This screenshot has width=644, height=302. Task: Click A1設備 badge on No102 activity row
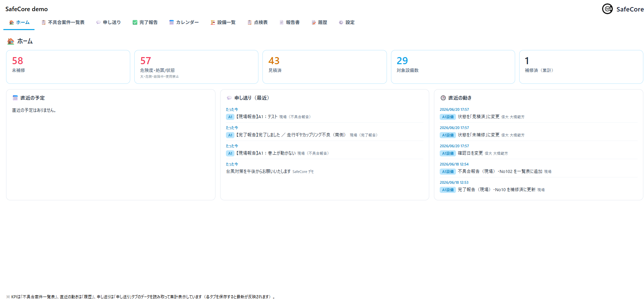[x=448, y=172]
